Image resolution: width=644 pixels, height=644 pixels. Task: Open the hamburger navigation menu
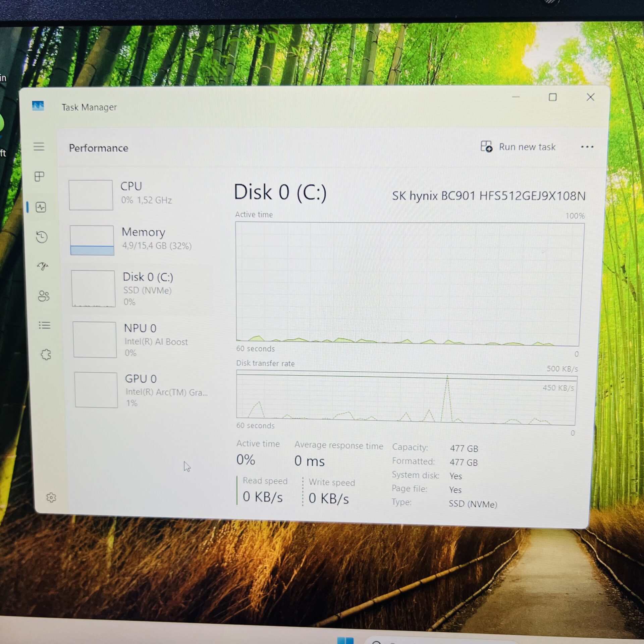click(39, 147)
